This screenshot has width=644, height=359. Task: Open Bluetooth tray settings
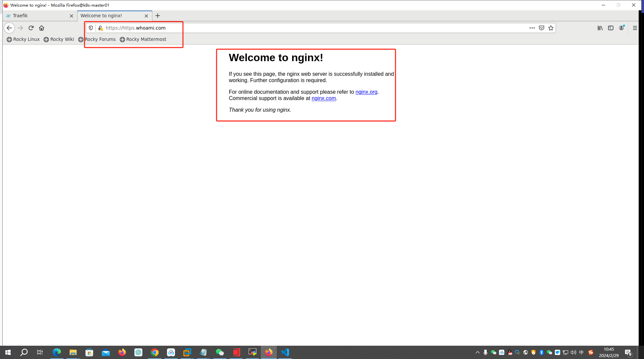pyautogui.click(x=542, y=352)
